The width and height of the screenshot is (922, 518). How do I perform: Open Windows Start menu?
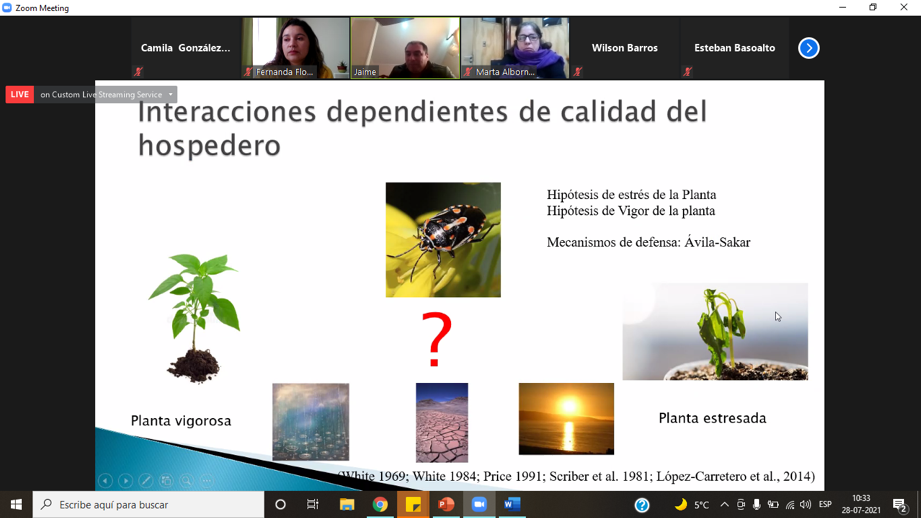point(16,504)
